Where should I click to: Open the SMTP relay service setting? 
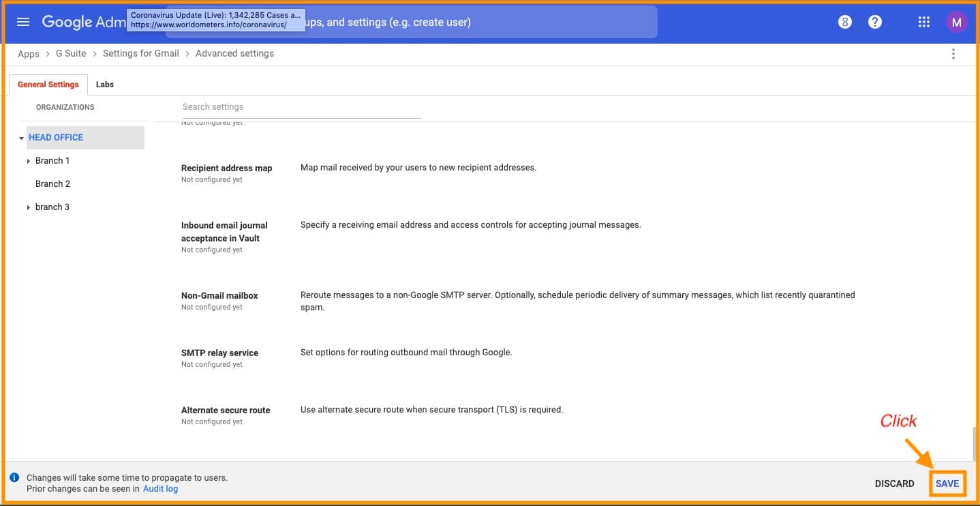[x=219, y=353]
